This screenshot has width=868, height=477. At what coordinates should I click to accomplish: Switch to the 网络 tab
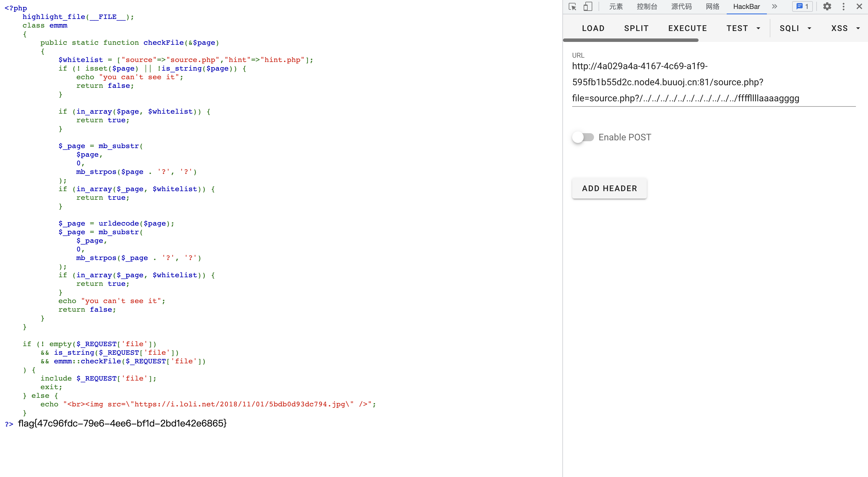[712, 7]
